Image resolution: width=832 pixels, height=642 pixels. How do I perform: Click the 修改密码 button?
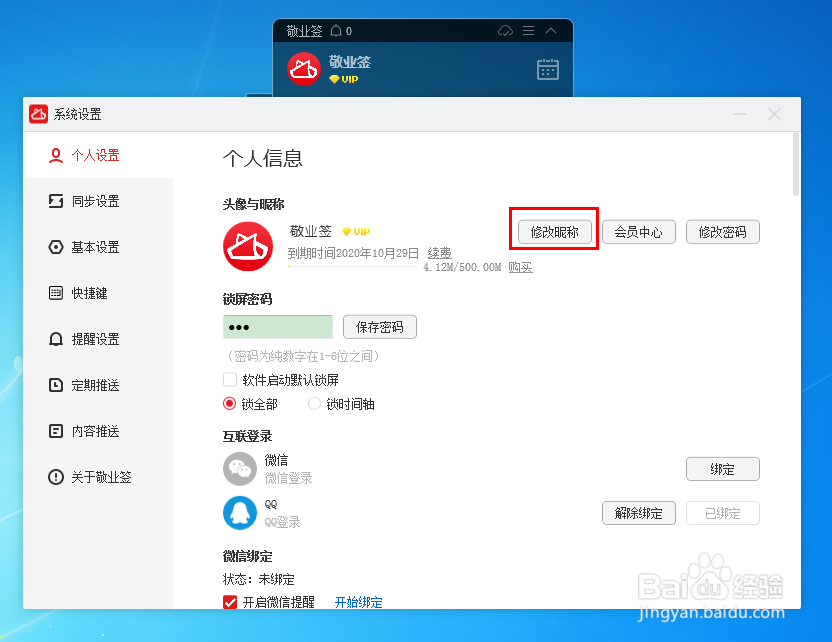coord(722,232)
